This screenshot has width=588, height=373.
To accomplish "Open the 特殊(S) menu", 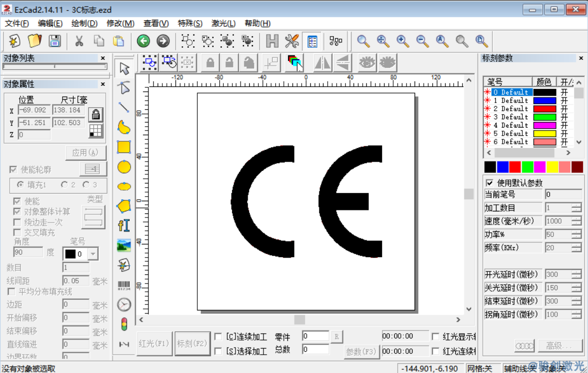I will (190, 23).
